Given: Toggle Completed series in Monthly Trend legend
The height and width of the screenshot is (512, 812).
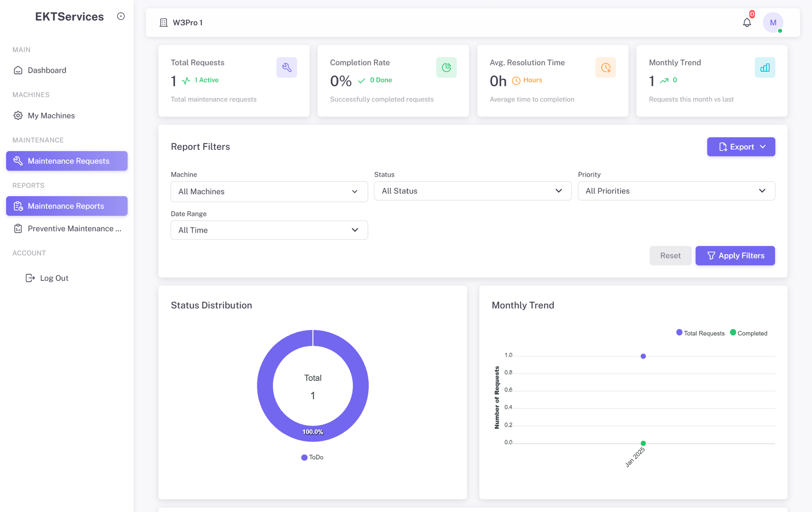Looking at the screenshot, I should point(749,333).
